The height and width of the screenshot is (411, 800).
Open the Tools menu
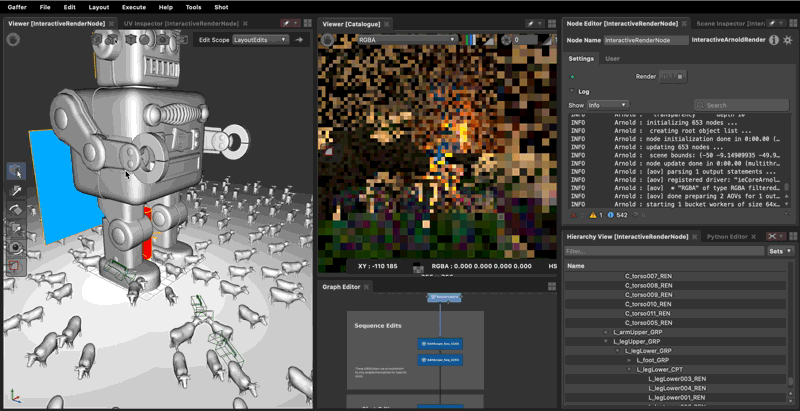[x=193, y=7]
